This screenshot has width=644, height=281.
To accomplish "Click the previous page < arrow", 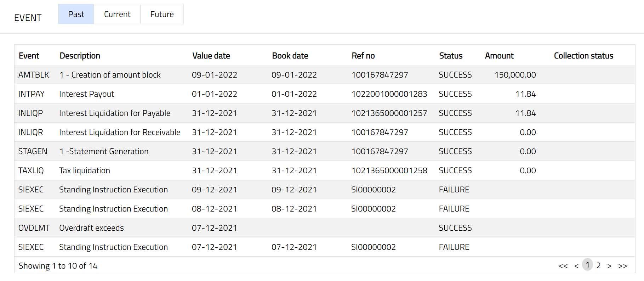I will [x=576, y=266].
